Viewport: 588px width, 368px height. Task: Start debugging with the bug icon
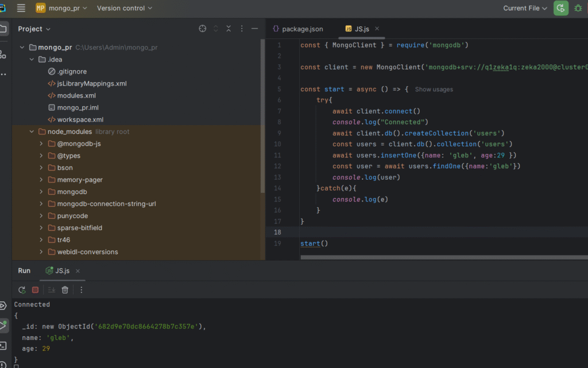coord(578,8)
